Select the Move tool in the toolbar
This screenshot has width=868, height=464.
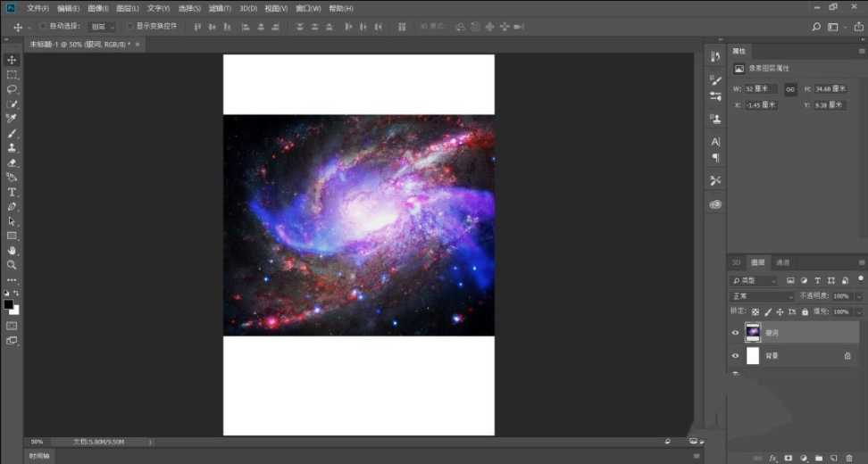pos(13,60)
